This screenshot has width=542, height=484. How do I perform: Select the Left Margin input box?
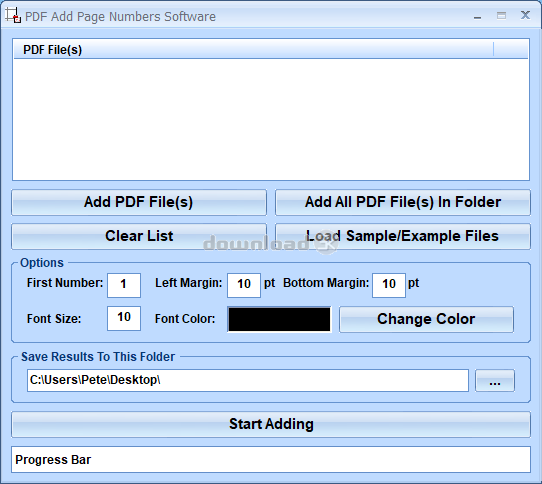click(244, 285)
